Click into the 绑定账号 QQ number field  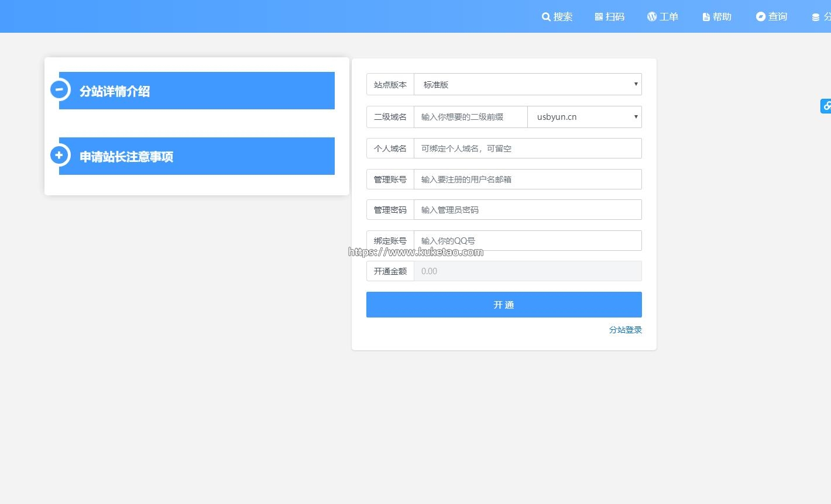pos(527,240)
